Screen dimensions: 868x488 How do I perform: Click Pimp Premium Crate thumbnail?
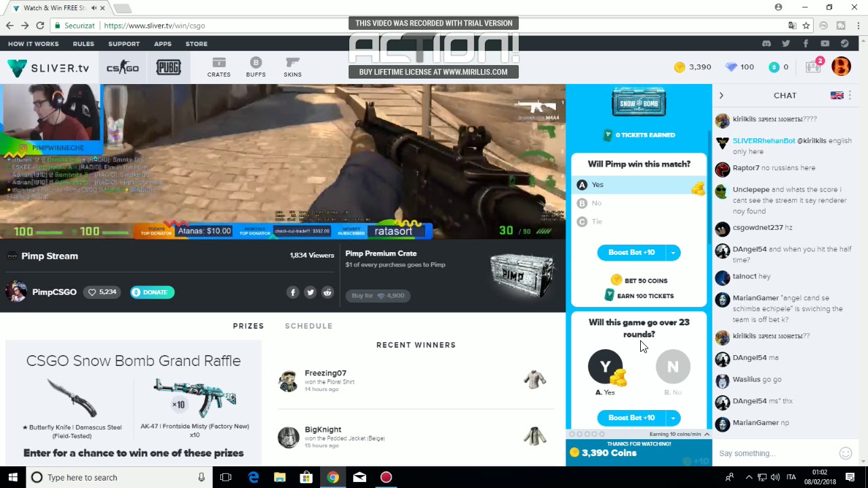pos(523,275)
